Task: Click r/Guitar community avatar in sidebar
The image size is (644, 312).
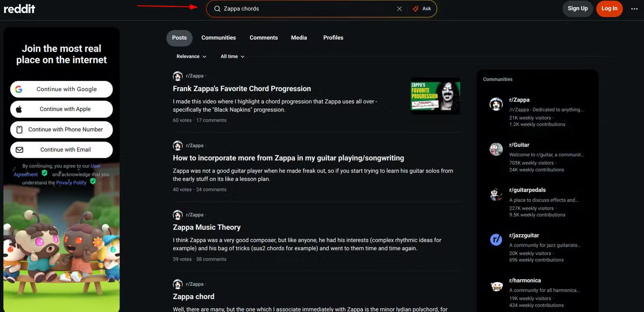Action: click(496, 149)
